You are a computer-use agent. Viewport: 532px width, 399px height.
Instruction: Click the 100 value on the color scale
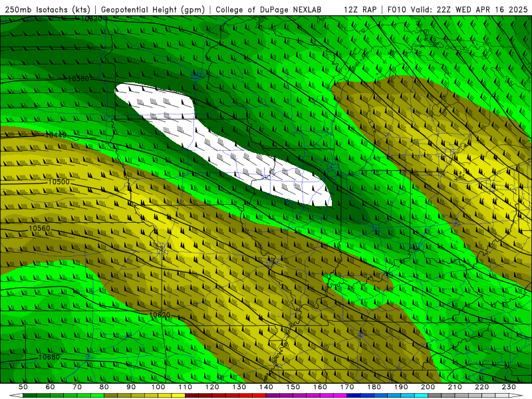pos(158,387)
